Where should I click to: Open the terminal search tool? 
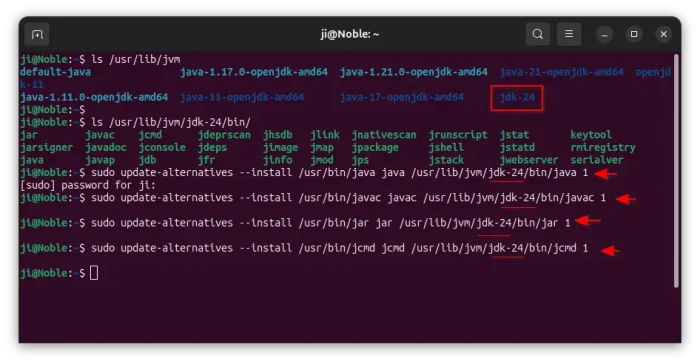pyautogui.click(x=538, y=34)
